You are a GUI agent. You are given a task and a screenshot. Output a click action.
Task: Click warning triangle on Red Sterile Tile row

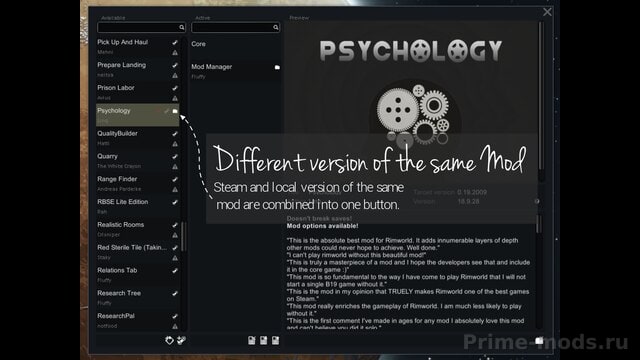(x=175, y=258)
